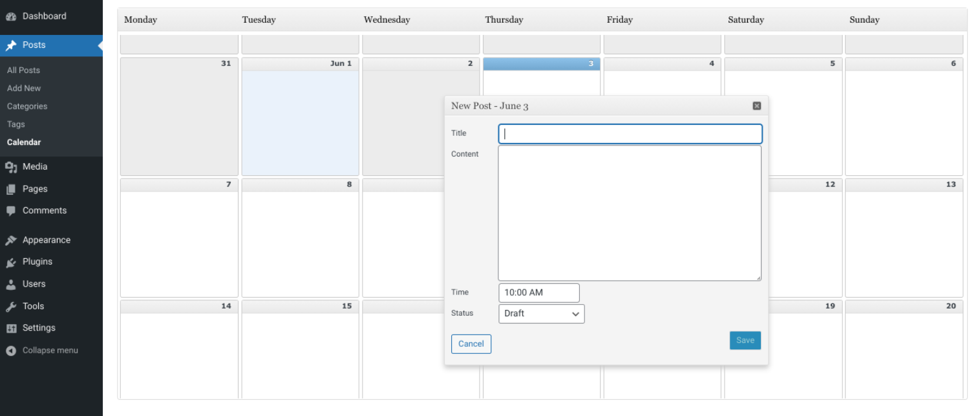Select Add New under Posts
Viewport: 980px width, 416px height.
click(24, 89)
